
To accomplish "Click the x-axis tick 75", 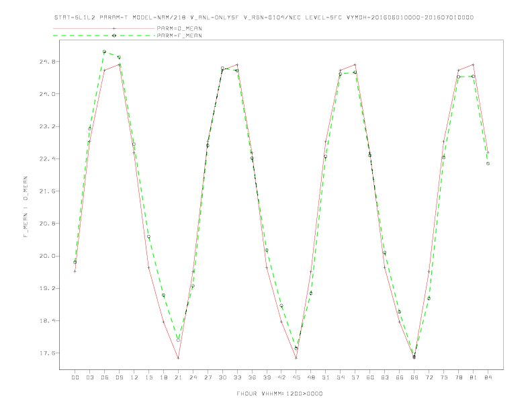I will point(444,377).
